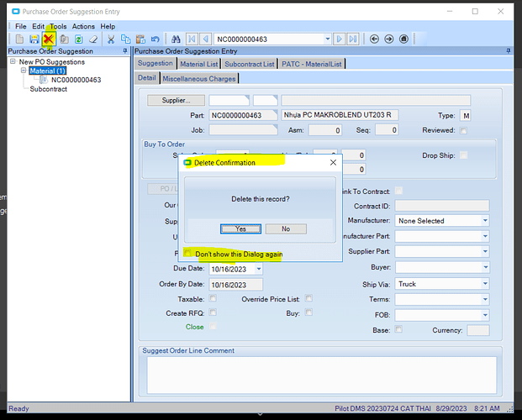Screen dimensions: 522x420
Task: Open the Actions menu
Action: [83, 27]
